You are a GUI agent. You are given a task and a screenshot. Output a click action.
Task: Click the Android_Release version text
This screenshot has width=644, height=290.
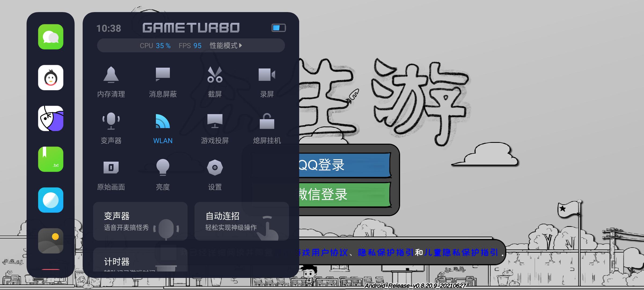(415, 286)
